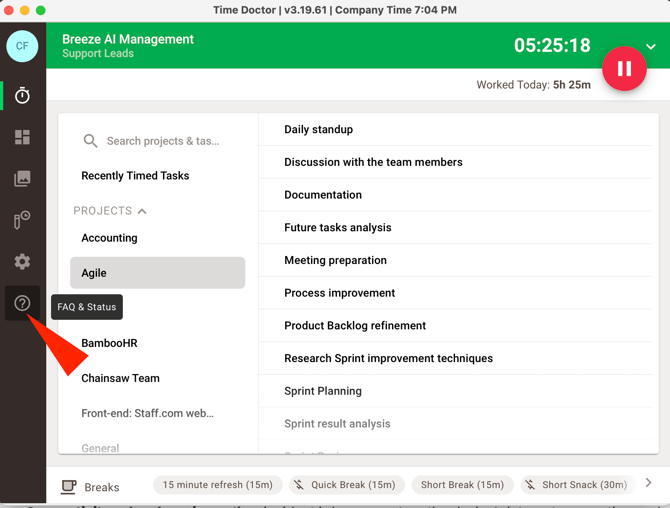Select the Agile project
Image resolution: width=670 pixels, height=508 pixels.
pos(158,273)
